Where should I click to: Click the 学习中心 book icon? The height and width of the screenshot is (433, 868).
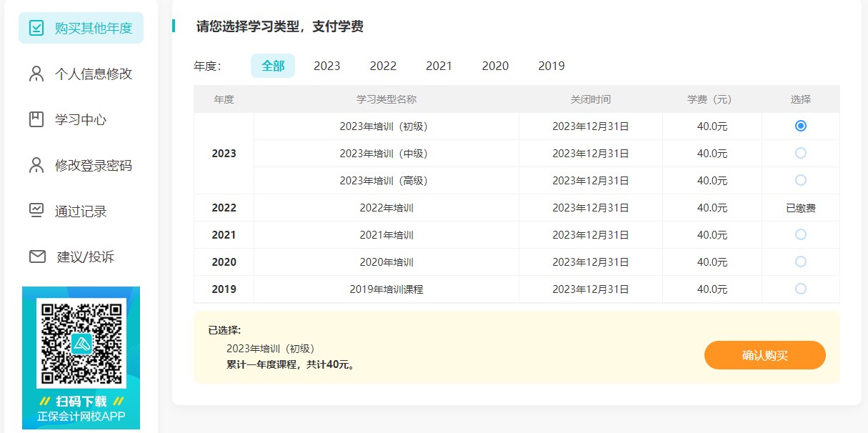(36, 119)
